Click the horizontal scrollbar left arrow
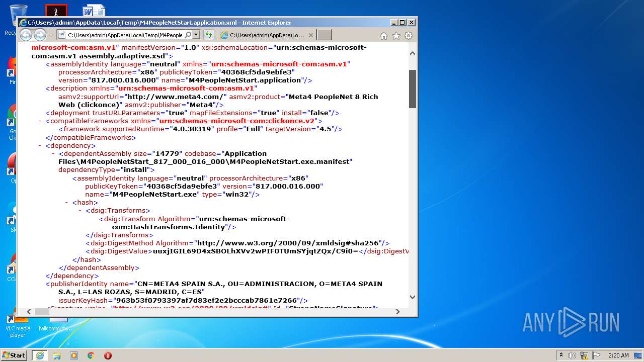Screen dimensions: 644x362 coord(29,312)
